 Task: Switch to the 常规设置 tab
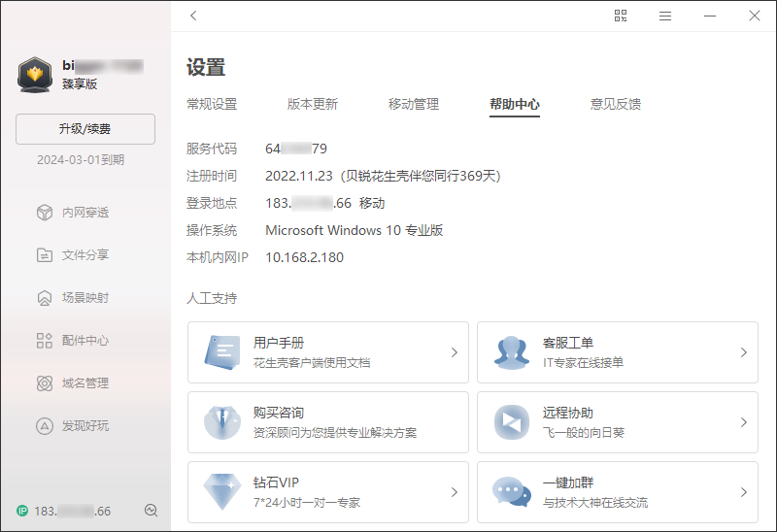[212, 105]
